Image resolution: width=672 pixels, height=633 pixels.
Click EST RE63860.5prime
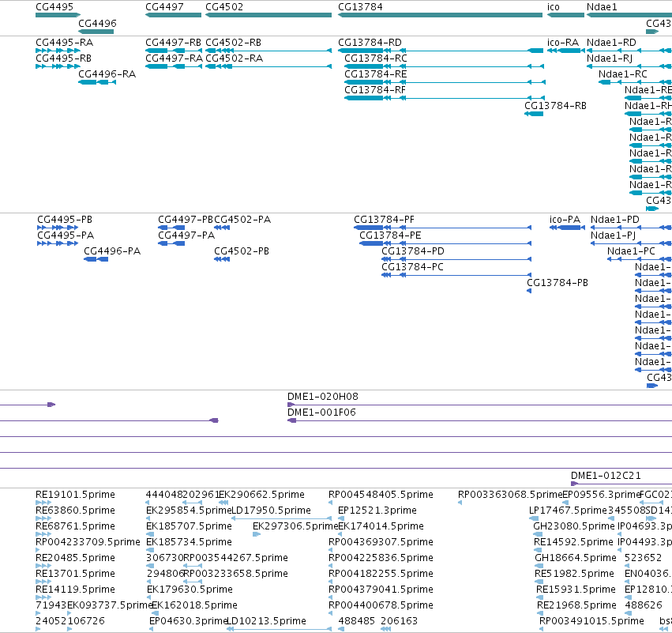[x=76, y=511]
